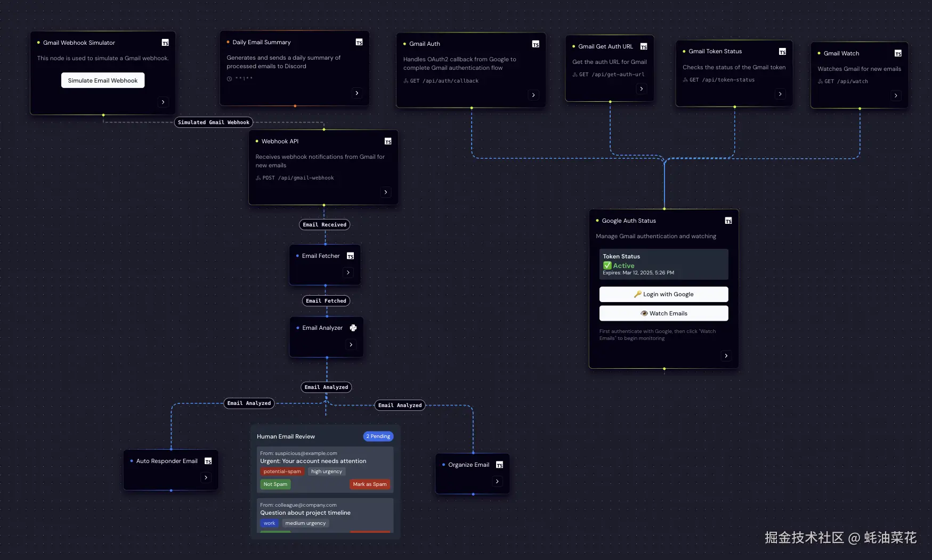Click the TypeScript icon on Email Fetcher node
The width and height of the screenshot is (932, 560).
[350, 256]
